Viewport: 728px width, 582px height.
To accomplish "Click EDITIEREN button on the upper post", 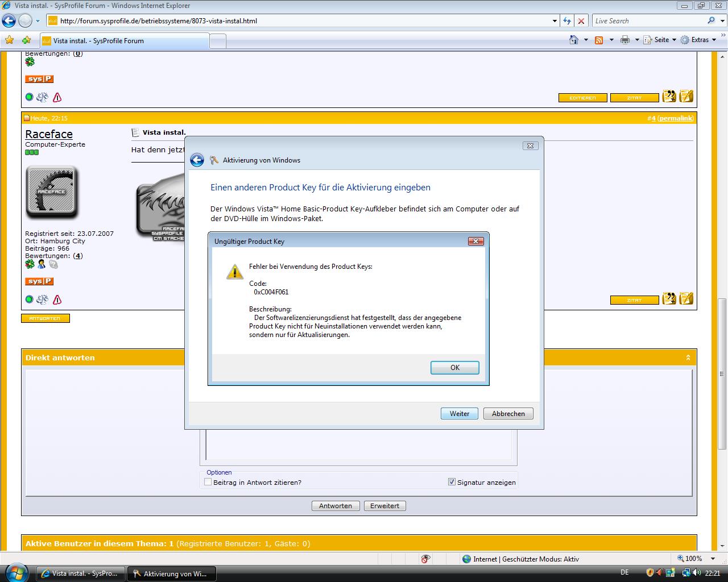I will [583, 98].
